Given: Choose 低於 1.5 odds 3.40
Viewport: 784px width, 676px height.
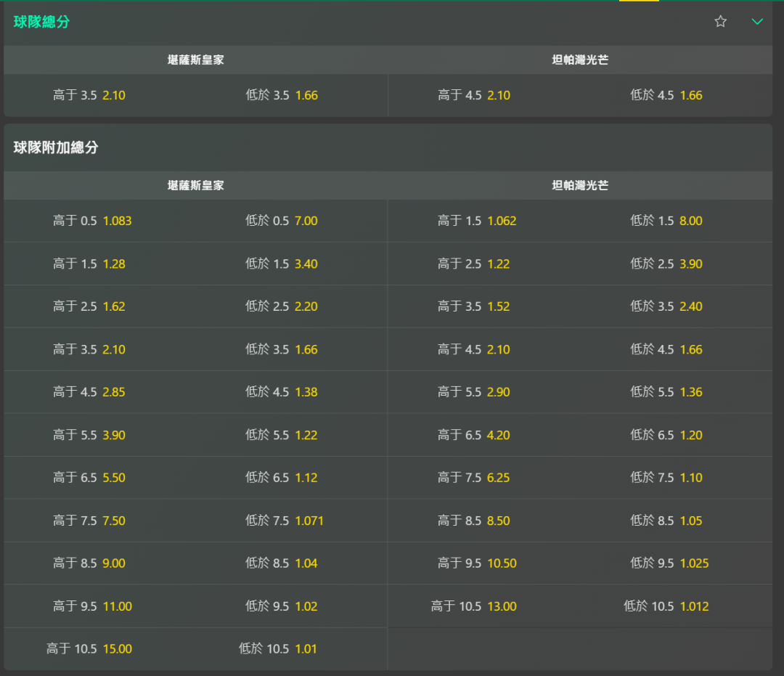Looking at the screenshot, I should [282, 264].
